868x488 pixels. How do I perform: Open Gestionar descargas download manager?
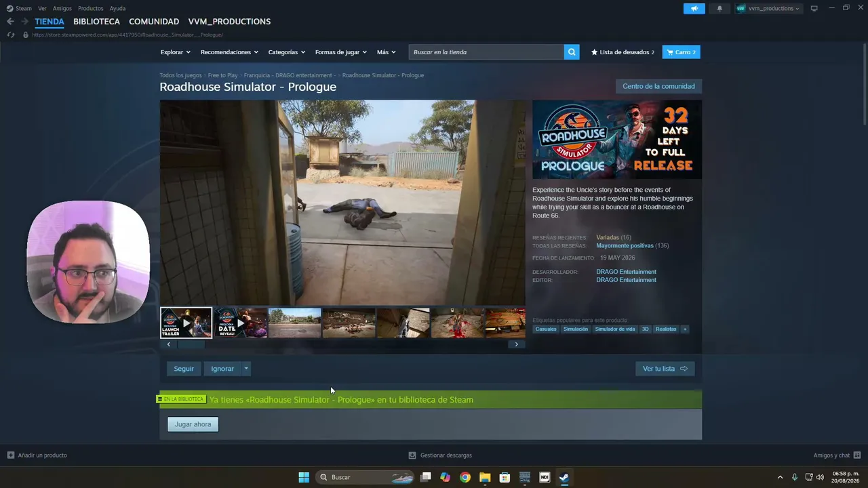coord(440,455)
